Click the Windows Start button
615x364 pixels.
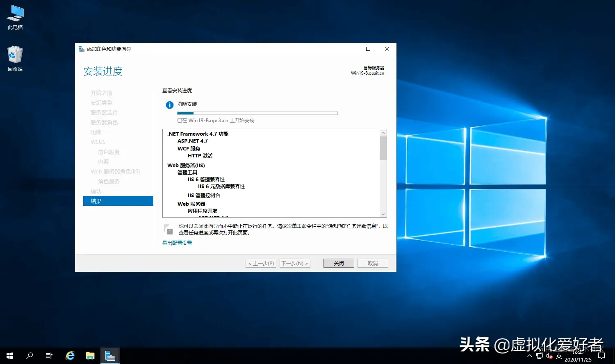pyautogui.click(x=9, y=356)
